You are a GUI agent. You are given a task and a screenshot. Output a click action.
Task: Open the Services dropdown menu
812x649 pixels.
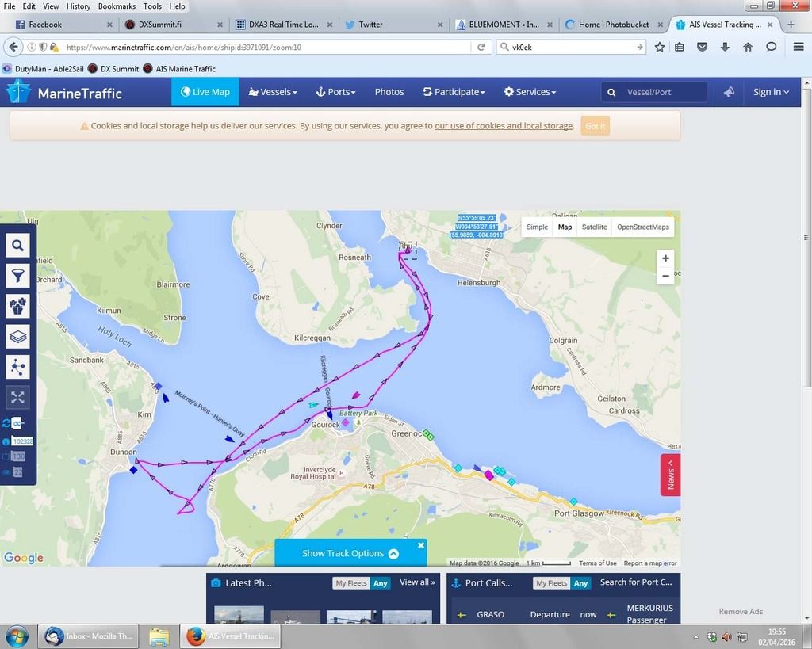[x=530, y=92]
